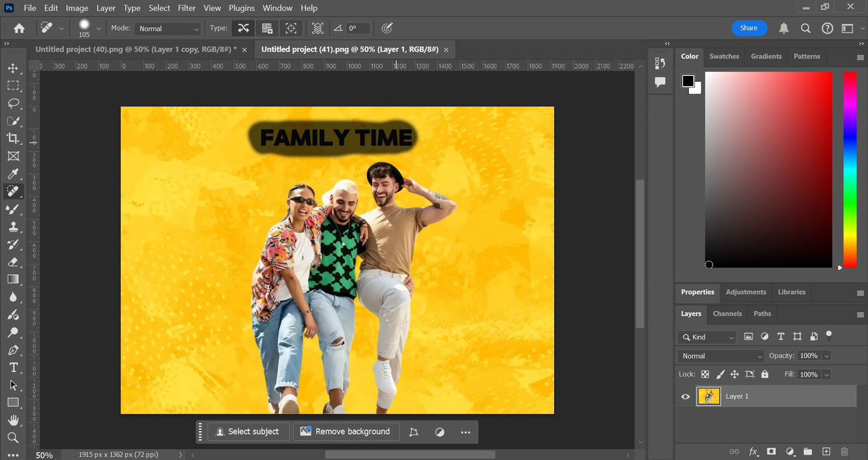Open the Plugins menu
This screenshot has width=868, height=460.
point(241,8)
